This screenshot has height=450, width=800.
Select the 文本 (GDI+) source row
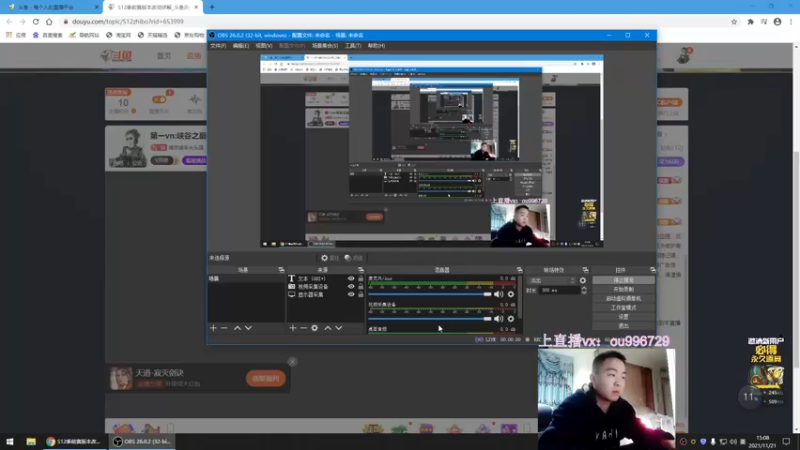[x=326, y=279]
